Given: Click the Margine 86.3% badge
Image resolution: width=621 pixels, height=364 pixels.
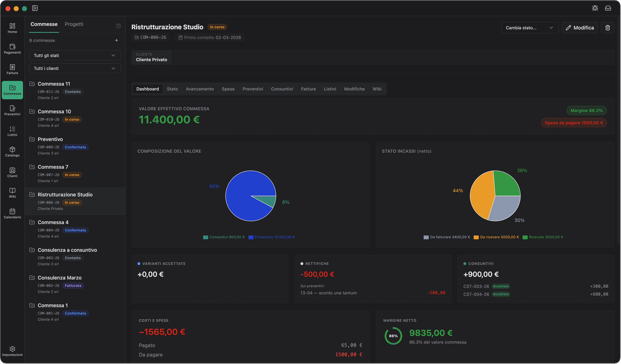Looking at the screenshot, I should (x=587, y=111).
